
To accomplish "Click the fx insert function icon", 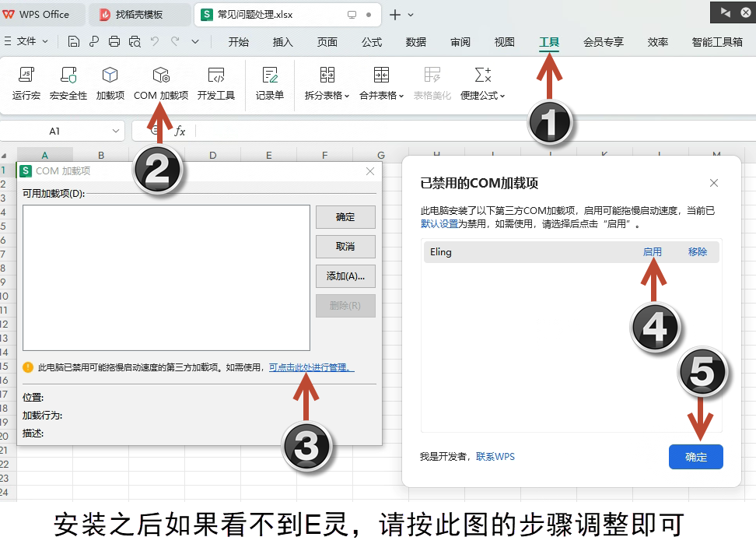I will (x=180, y=132).
